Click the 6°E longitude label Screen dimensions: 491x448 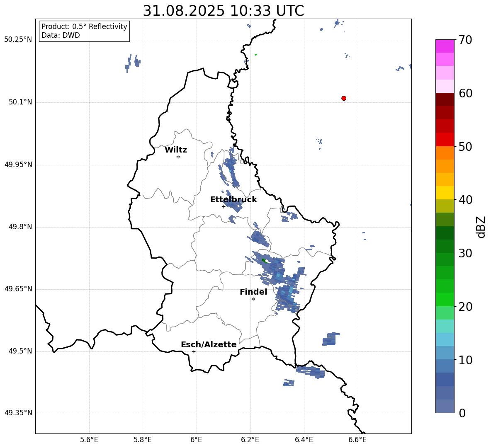coord(196,440)
